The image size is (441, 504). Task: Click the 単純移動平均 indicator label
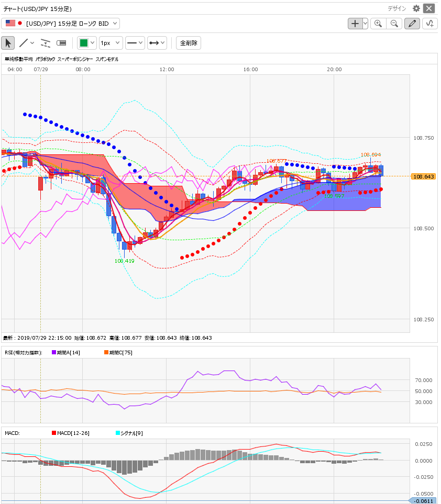pyautogui.click(x=19, y=59)
